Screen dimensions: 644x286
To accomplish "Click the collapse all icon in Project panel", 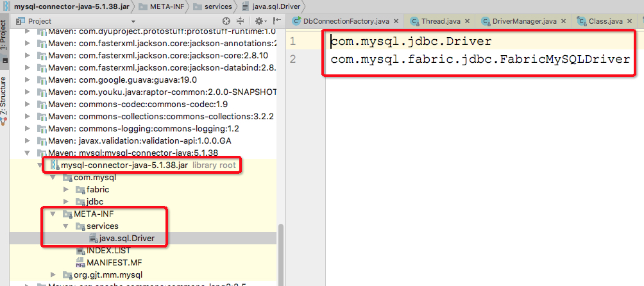I will tap(241, 21).
